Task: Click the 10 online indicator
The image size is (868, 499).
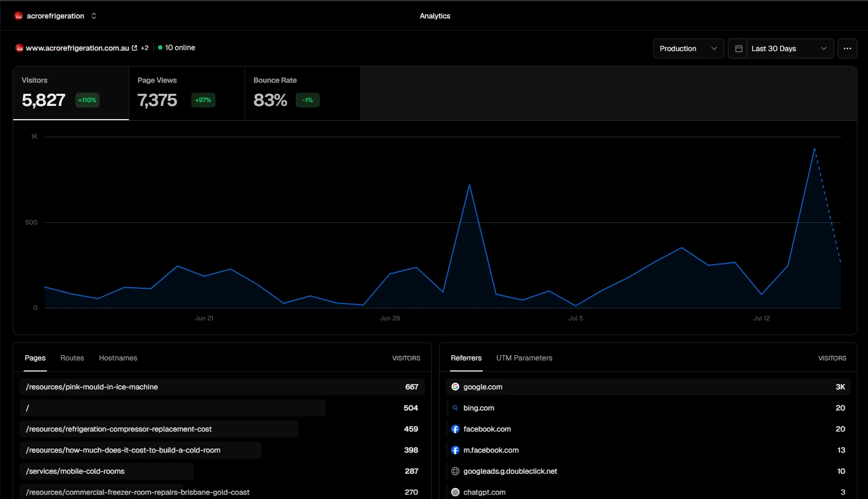Action: tap(177, 47)
